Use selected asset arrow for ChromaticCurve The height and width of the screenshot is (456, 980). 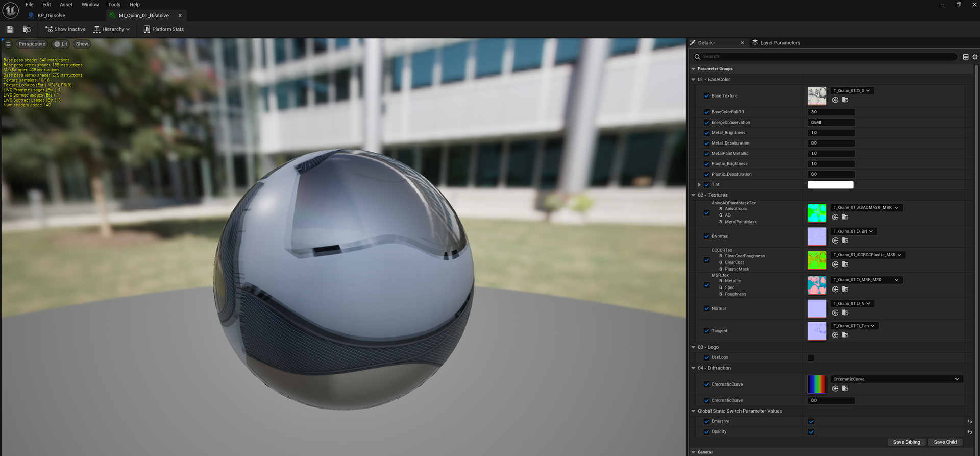tap(835, 389)
